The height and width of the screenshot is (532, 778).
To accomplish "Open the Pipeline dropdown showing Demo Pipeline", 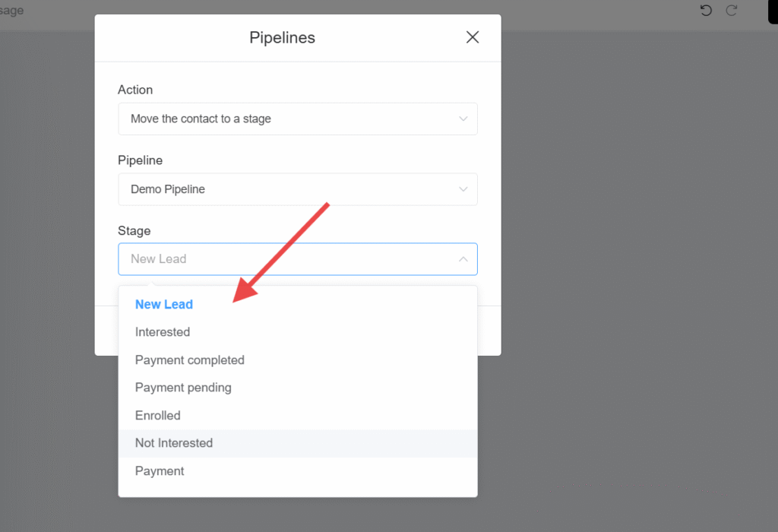I will (298, 189).
